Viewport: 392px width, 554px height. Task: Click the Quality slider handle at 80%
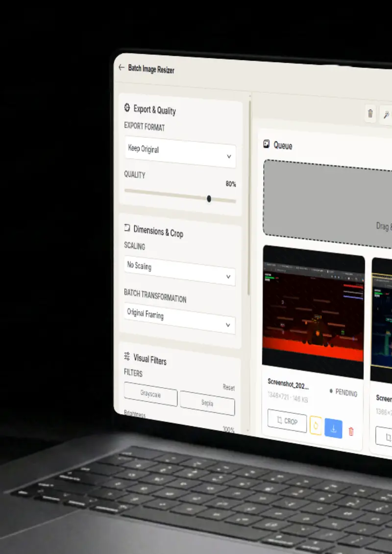[x=209, y=199]
